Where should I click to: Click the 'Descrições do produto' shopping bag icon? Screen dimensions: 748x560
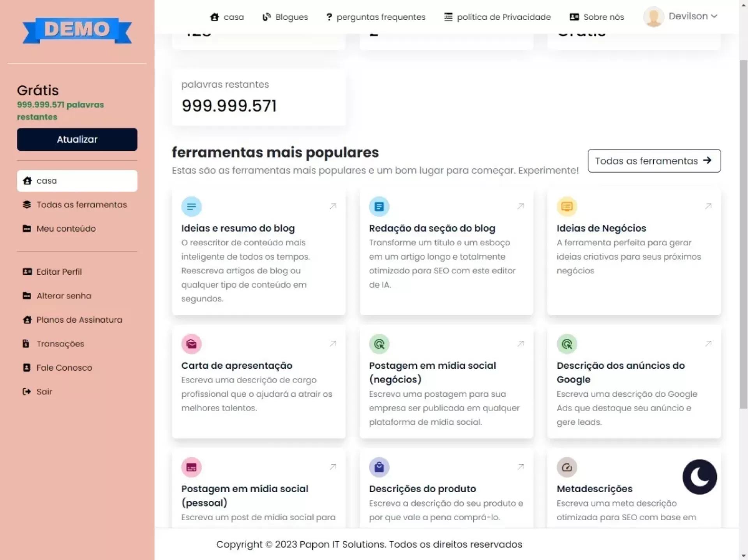(x=379, y=467)
